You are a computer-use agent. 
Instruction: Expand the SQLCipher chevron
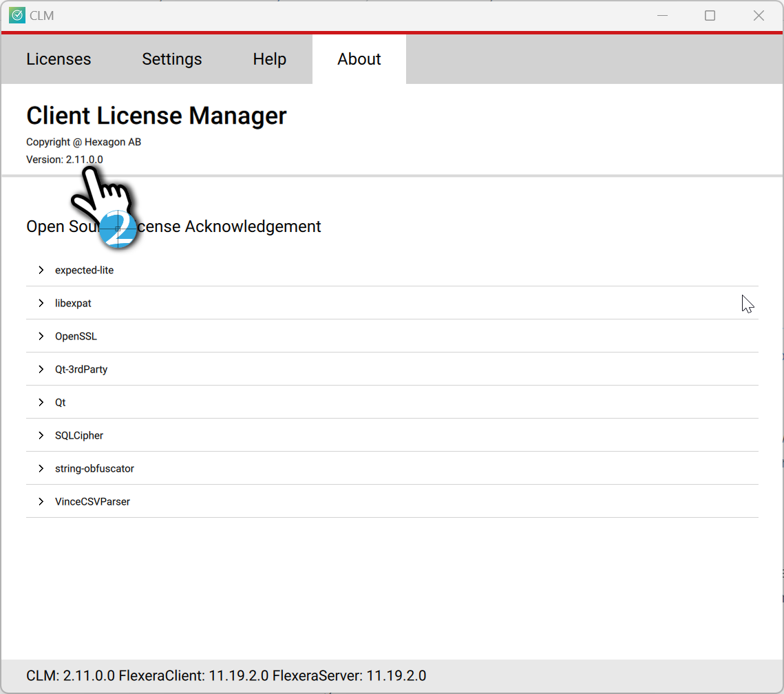click(x=41, y=435)
